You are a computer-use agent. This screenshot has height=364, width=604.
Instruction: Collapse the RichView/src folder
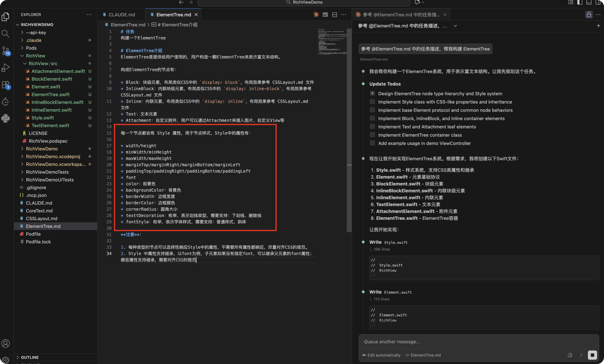(x=43, y=63)
